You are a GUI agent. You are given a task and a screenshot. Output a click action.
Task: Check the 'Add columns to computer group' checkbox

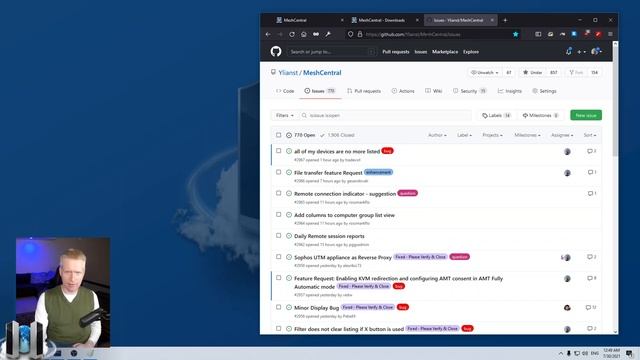tap(278, 214)
